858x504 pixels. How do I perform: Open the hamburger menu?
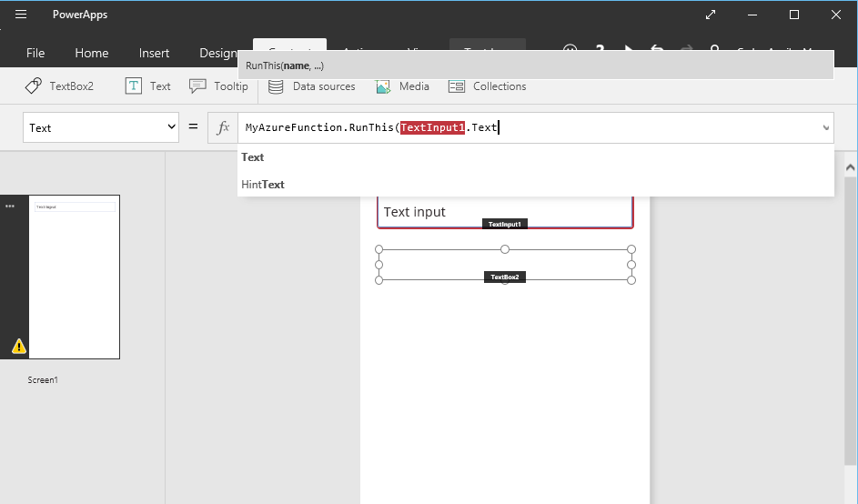coord(21,15)
